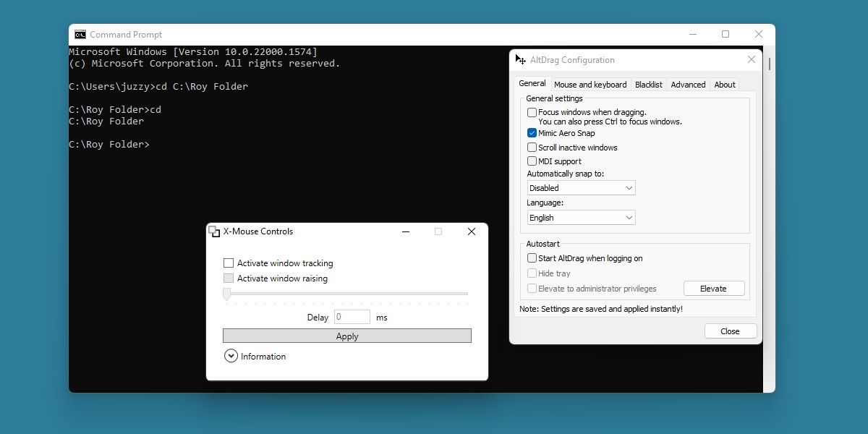The height and width of the screenshot is (434, 868).
Task: Click the Elevate button
Action: pos(714,289)
